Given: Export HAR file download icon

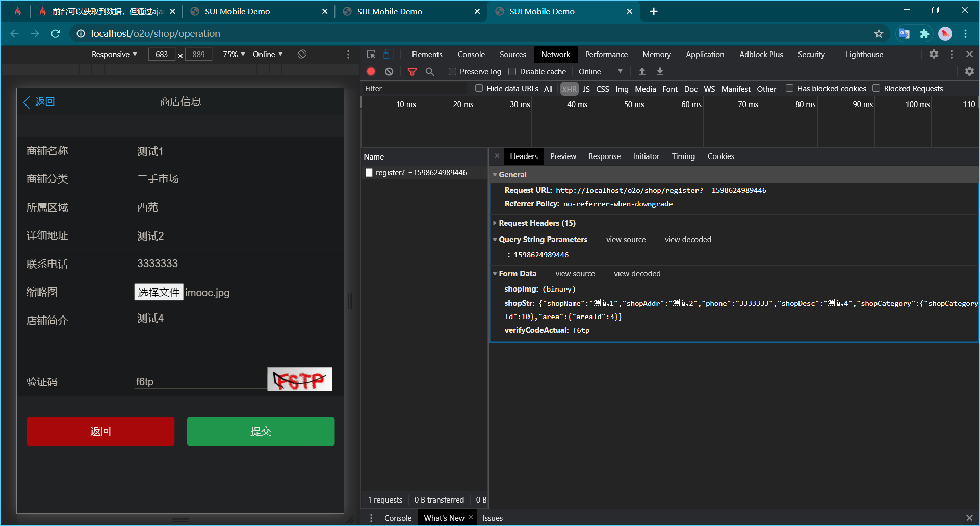Looking at the screenshot, I should pos(660,71).
